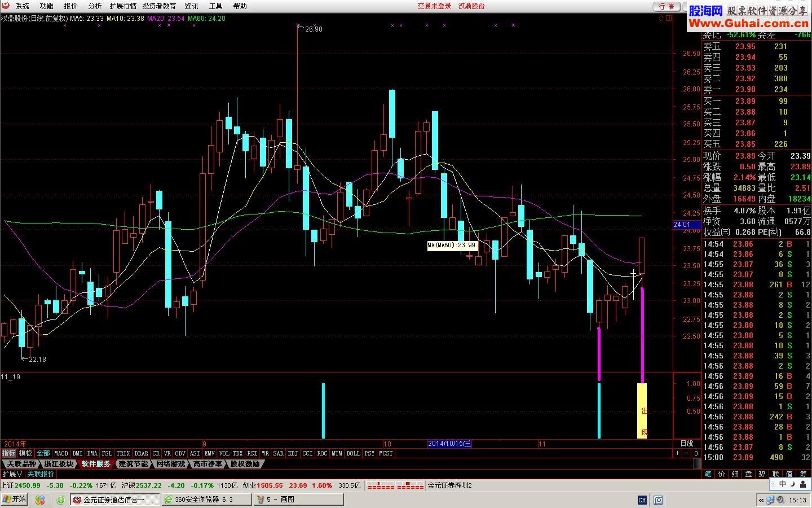
Task: Open the 帮助 menu
Action: (x=240, y=6)
